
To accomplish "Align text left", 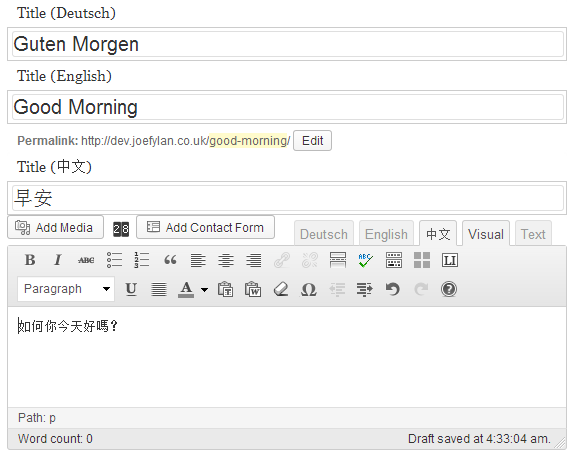I will (x=198, y=260).
